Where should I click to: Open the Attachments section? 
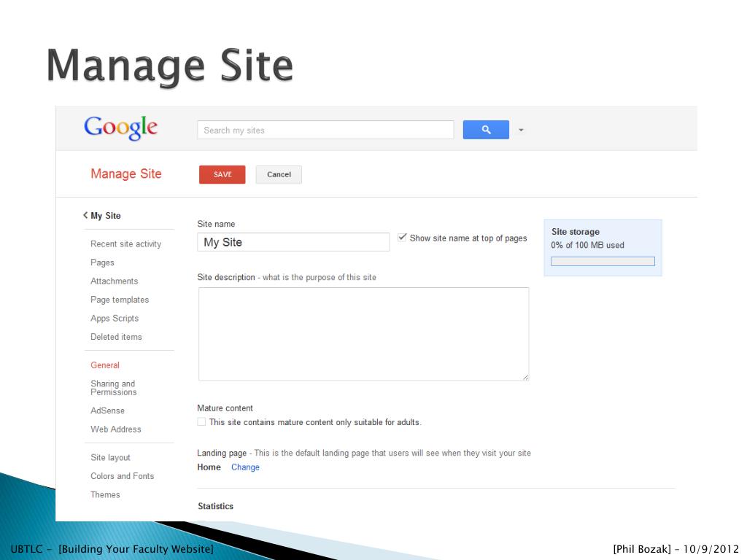(115, 281)
